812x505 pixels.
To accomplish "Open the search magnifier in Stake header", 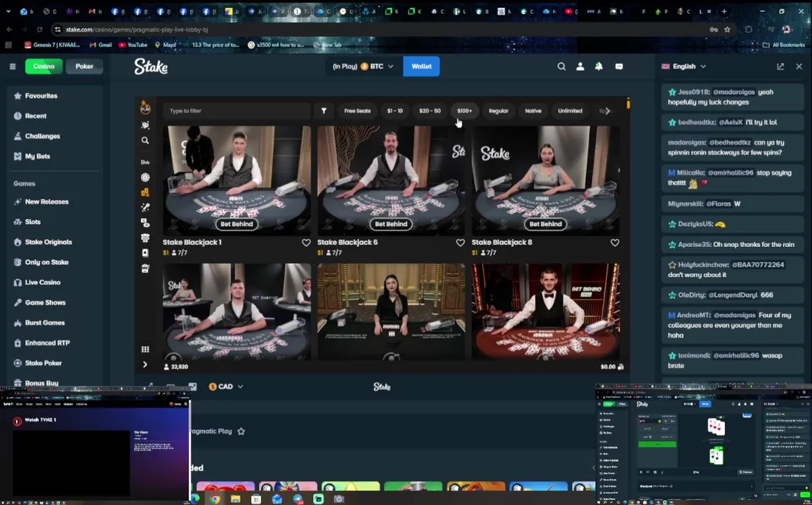I will click(x=561, y=66).
